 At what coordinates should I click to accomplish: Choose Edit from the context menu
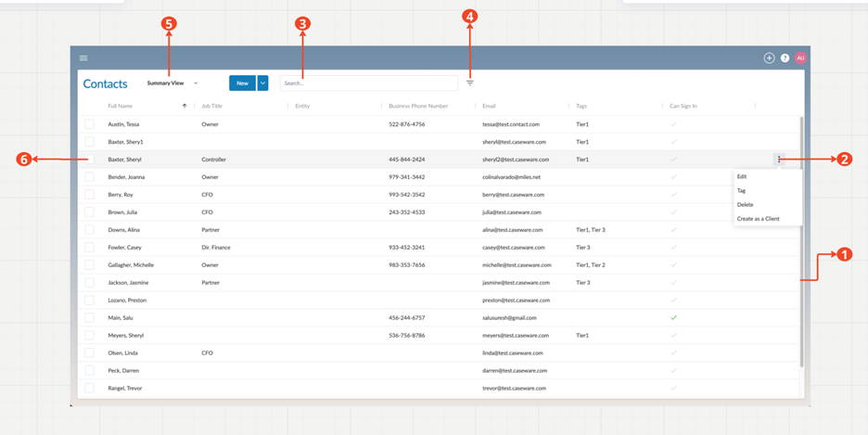point(742,176)
